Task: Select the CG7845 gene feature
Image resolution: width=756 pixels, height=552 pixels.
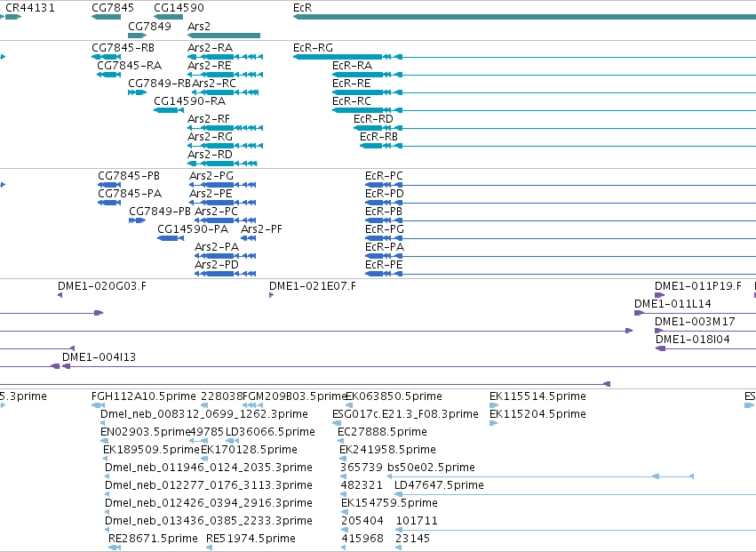Action: click(x=106, y=17)
